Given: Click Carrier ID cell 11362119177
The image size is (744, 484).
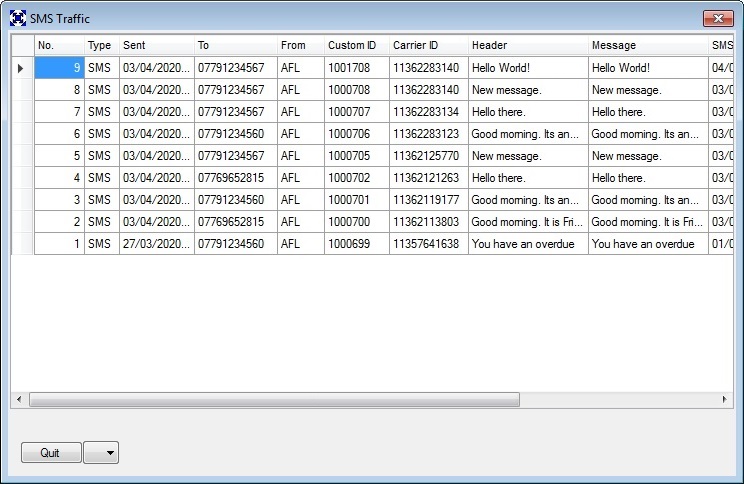Looking at the screenshot, I should pos(429,200).
